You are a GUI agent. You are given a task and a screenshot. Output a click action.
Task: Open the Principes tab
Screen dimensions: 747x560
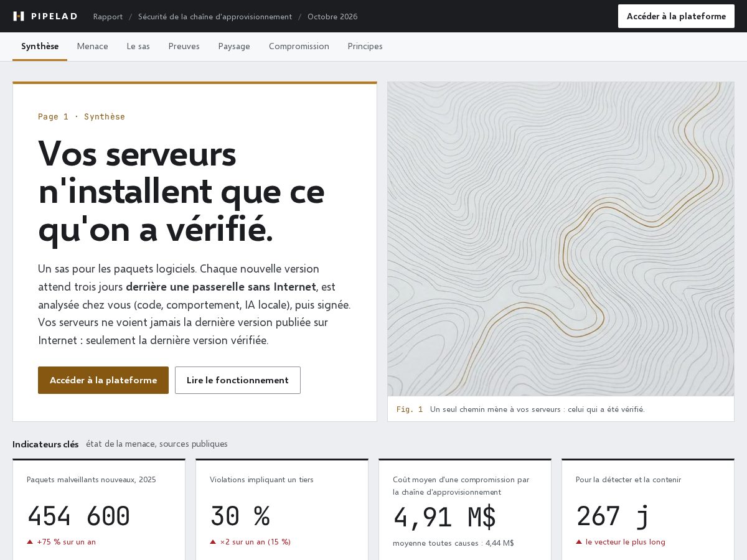365,47
